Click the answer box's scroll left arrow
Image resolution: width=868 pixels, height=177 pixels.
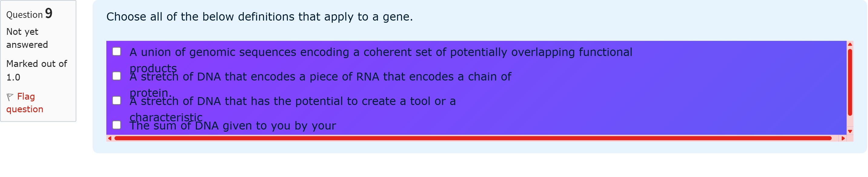(109, 138)
